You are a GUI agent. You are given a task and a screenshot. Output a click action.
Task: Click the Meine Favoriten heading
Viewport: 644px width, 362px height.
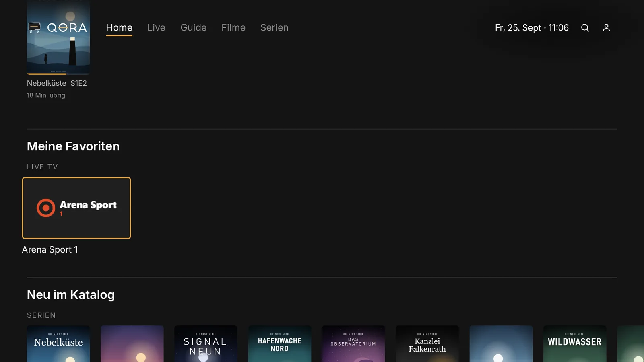click(x=73, y=146)
